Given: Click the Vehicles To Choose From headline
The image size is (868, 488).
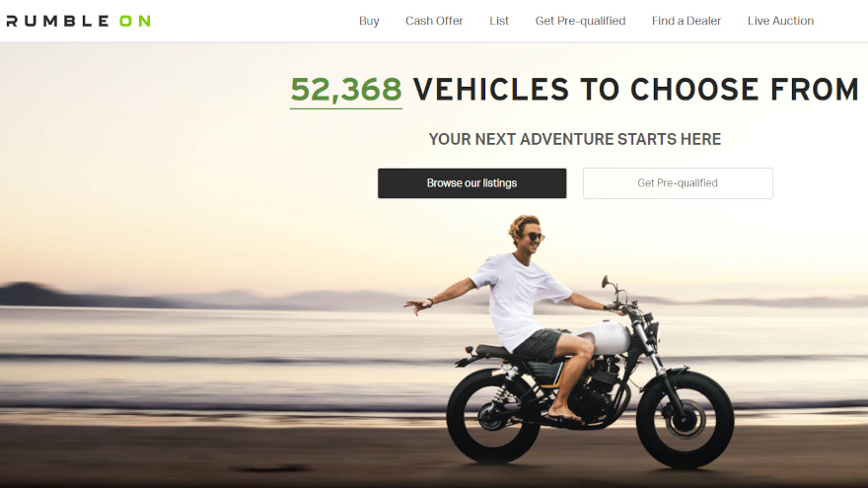Looking at the screenshot, I should (635, 90).
